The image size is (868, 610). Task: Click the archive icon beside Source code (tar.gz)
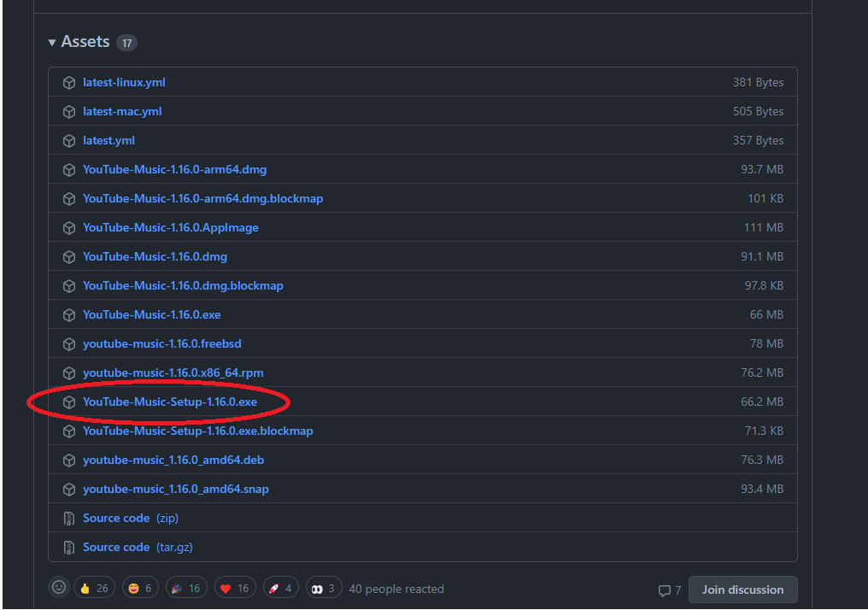click(69, 548)
